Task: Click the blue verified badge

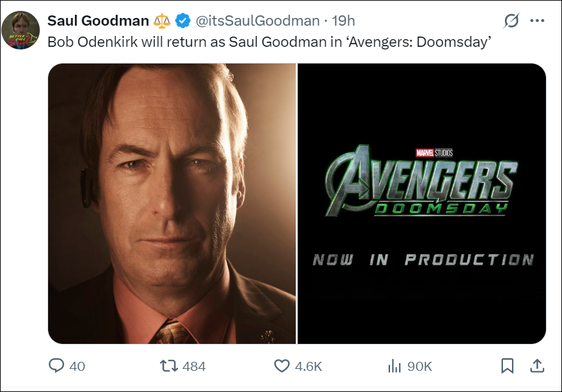Action: coord(183,21)
